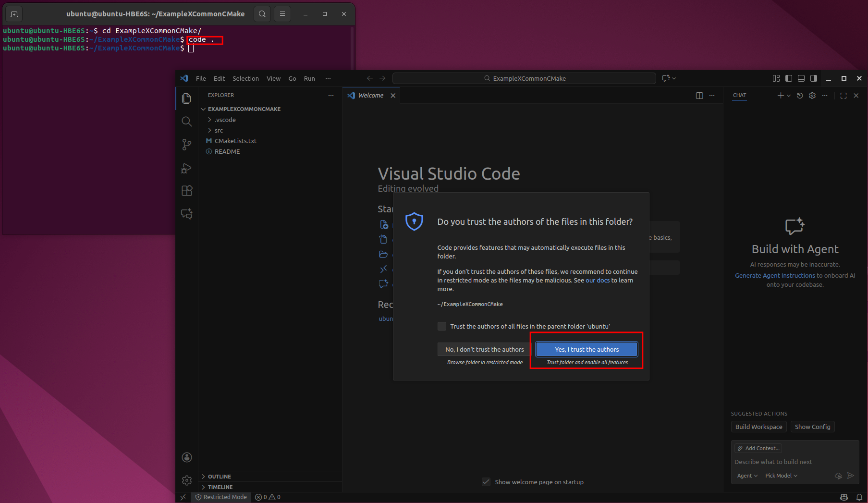The width and height of the screenshot is (868, 503).
Task: Click the split editor right icon
Action: tap(699, 96)
